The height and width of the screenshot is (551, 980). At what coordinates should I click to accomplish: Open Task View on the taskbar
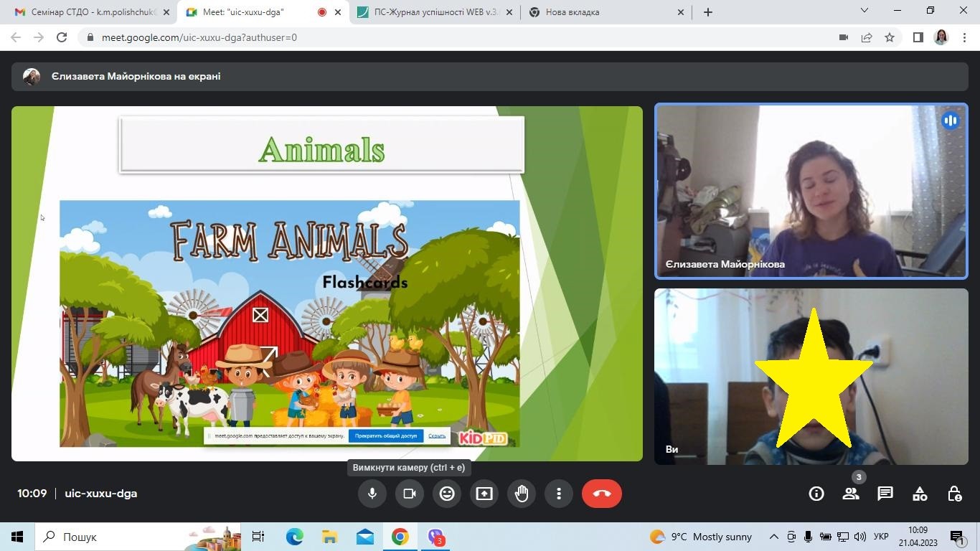click(258, 537)
